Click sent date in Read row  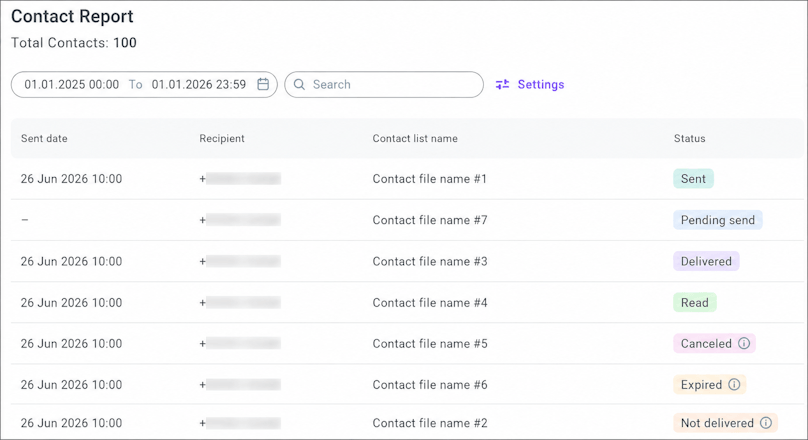(72, 302)
